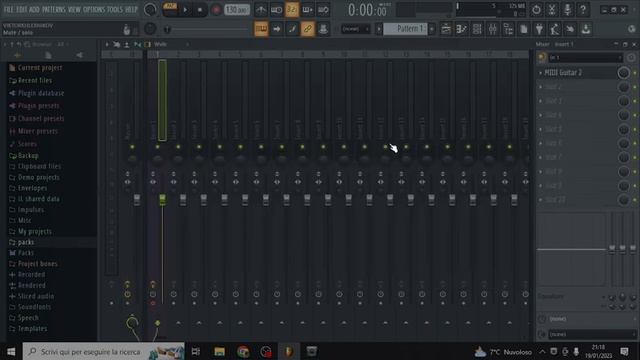The width and height of the screenshot is (640, 360).
Task: Click the transport Play button
Action: coord(185,10)
